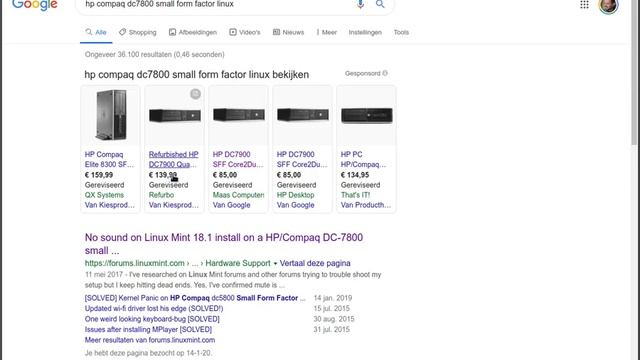Viewport: 640px width, 360px height.
Task: Click the That's IT! seller name
Action: pos(355,195)
